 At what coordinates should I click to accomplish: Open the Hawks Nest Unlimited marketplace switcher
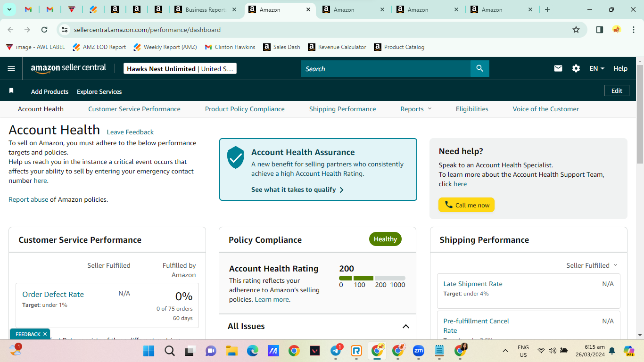pyautogui.click(x=180, y=68)
